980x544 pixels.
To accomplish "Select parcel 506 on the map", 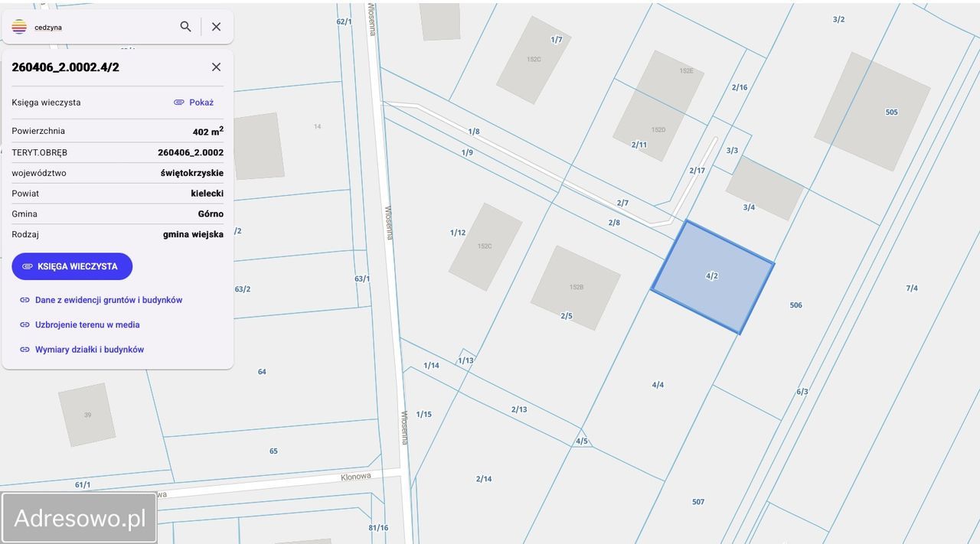I will pos(796,305).
